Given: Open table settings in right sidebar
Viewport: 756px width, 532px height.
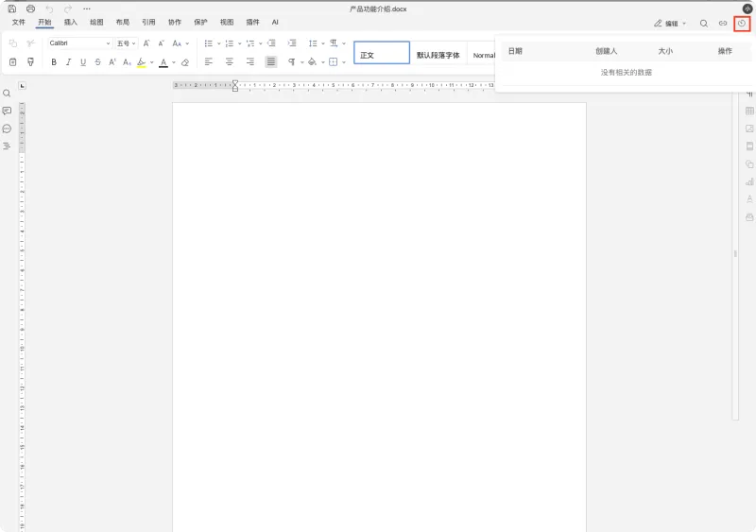Looking at the screenshot, I should pyautogui.click(x=749, y=111).
